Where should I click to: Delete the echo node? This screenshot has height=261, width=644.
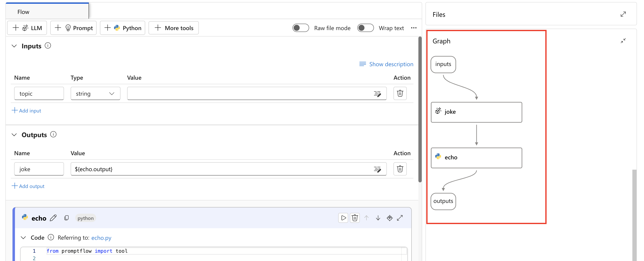point(355,218)
